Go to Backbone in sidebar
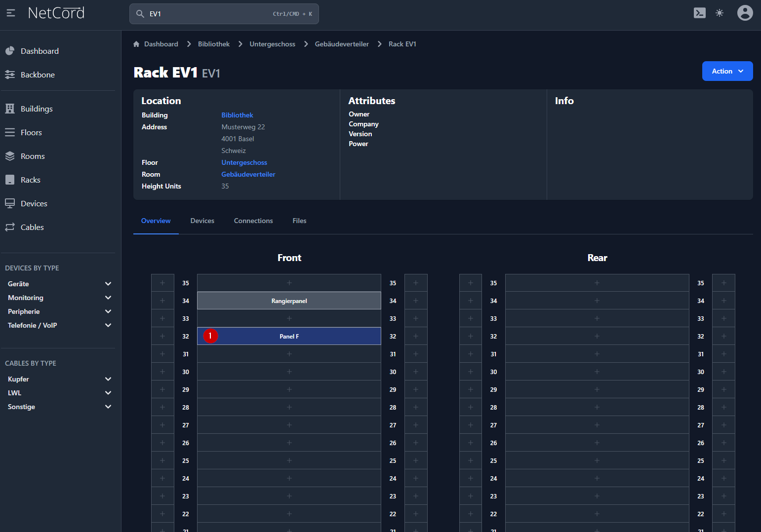 [x=38, y=75]
